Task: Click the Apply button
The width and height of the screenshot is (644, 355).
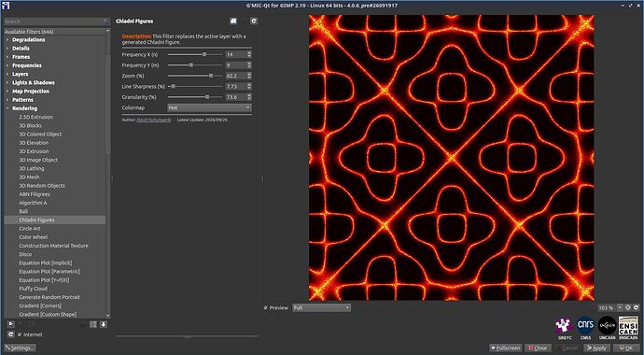Action: pos(596,348)
